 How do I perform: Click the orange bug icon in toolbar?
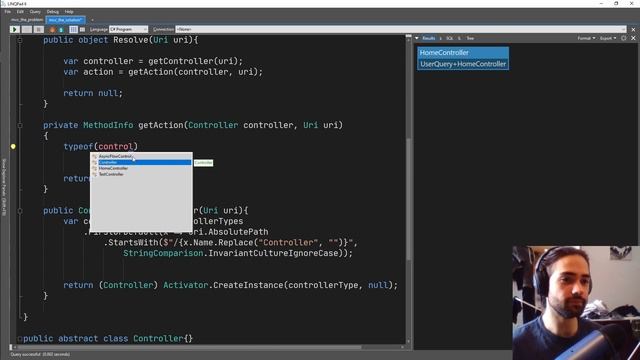[x=52, y=29]
